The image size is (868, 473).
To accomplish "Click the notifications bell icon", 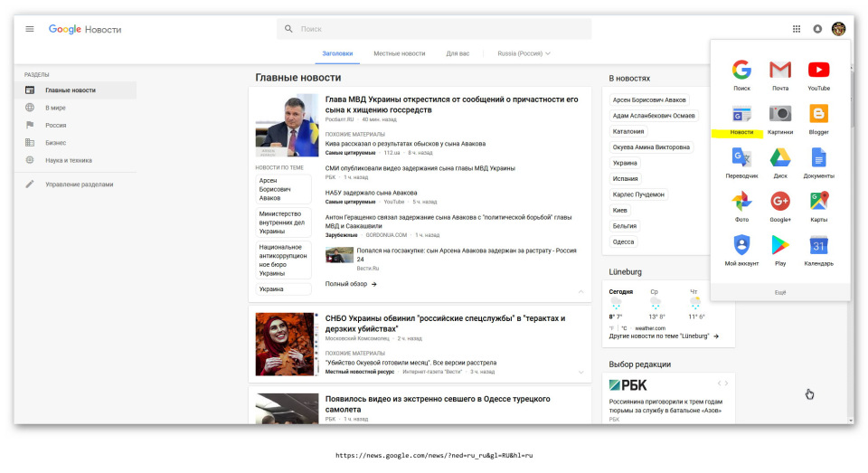I will [x=817, y=29].
